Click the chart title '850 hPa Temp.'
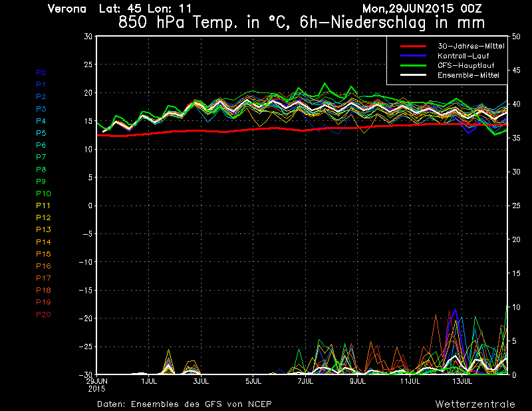The height and width of the screenshot is (411, 532). click(x=178, y=23)
